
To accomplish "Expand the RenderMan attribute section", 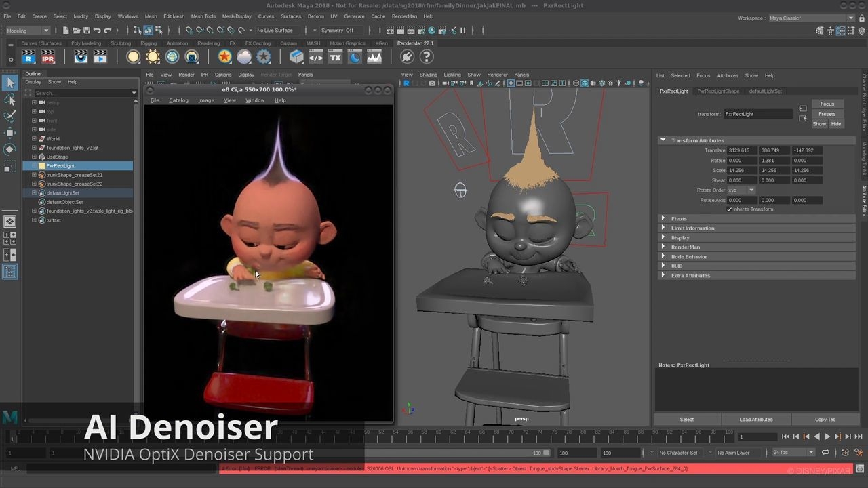I will point(756,247).
